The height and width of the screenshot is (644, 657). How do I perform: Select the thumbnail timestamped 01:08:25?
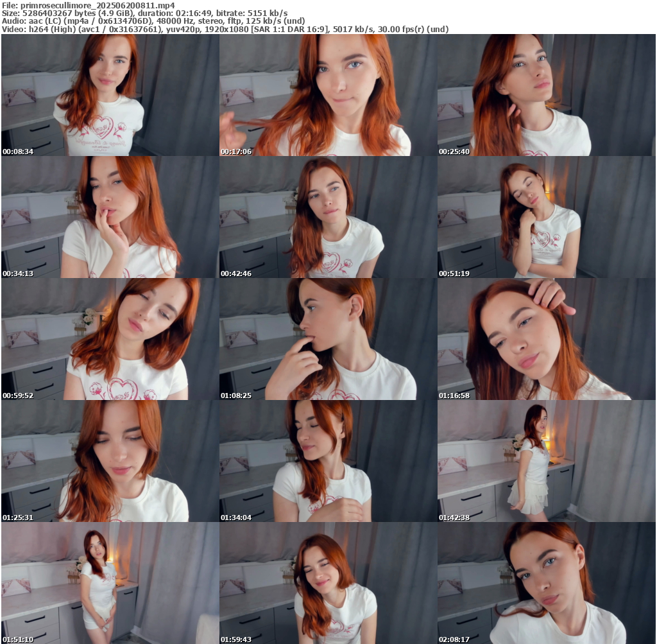(x=328, y=339)
